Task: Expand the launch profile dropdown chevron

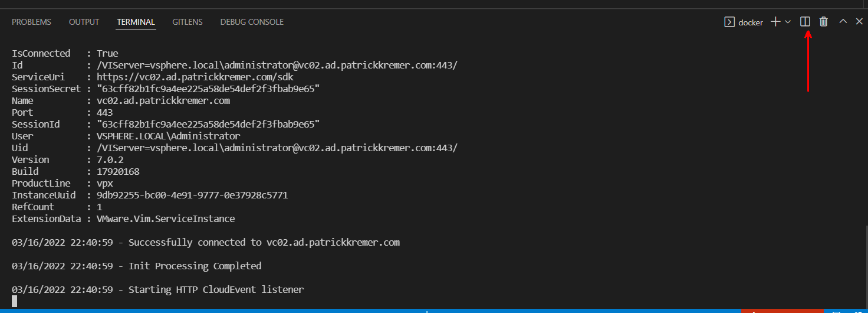Action: click(788, 22)
